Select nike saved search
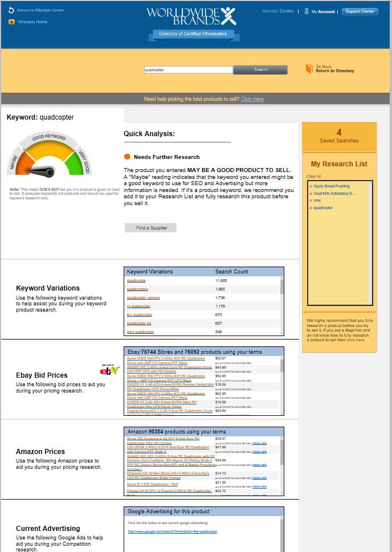Viewport: 392px width, 552px height. click(x=317, y=201)
